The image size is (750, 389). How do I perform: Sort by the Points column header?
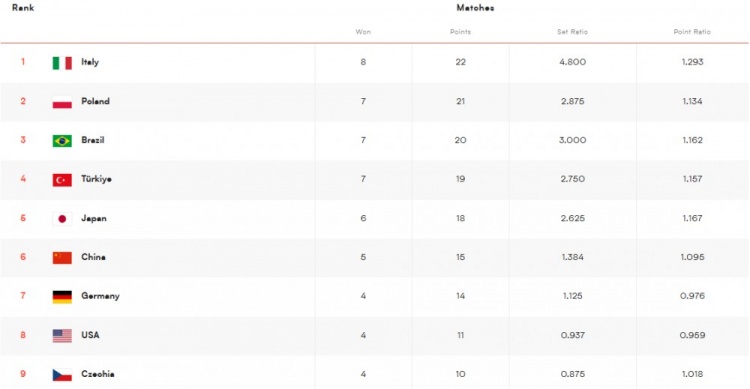tap(460, 32)
